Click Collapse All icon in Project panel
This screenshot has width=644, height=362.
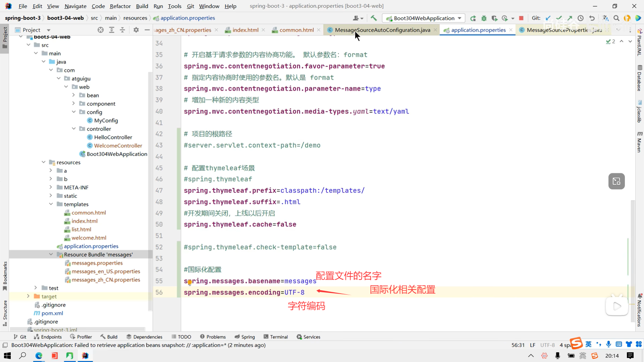tap(122, 30)
